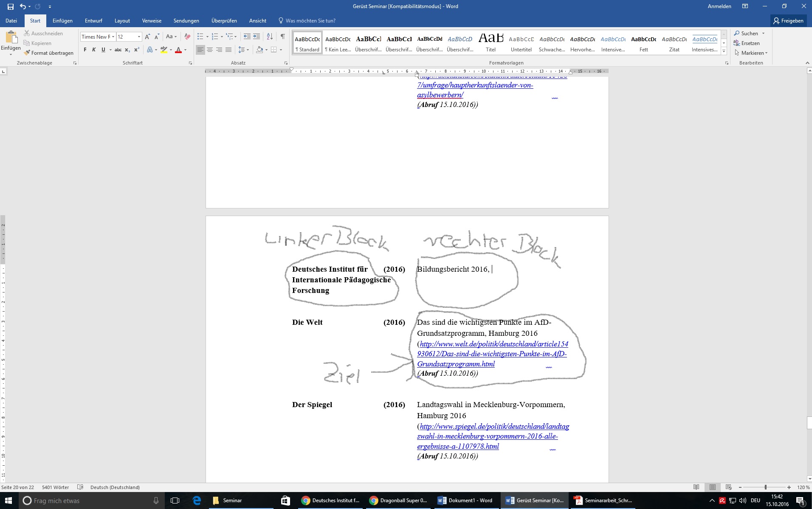Switch to the Einfügen tab
The height and width of the screenshot is (509, 812).
pos(62,20)
